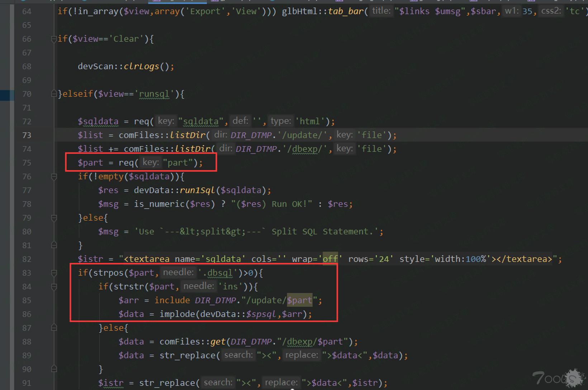Fold the strpos block at line 83
The height and width of the screenshot is (390, 588).
54,273
